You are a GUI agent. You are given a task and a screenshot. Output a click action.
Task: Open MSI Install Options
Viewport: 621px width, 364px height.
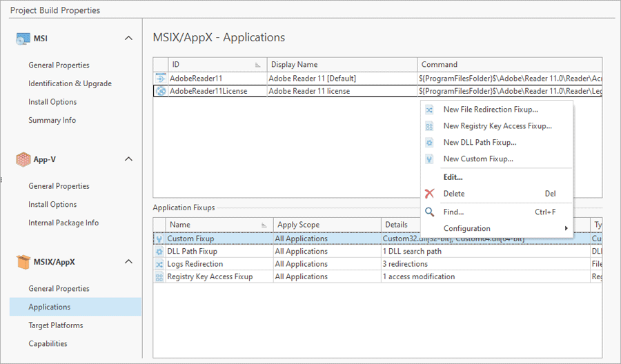point(52,101)
